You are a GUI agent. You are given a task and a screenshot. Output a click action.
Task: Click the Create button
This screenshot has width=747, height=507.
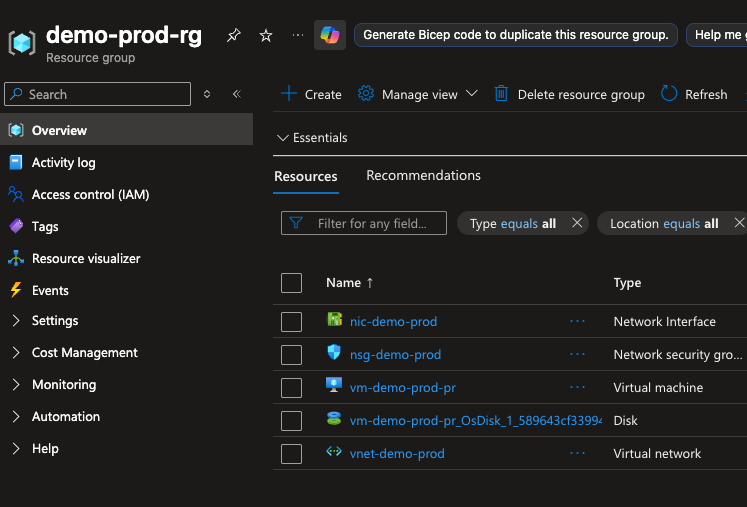coord(311,94)
